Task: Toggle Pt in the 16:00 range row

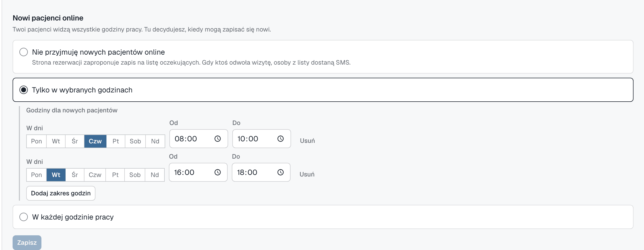Action: tap(115, 175)
